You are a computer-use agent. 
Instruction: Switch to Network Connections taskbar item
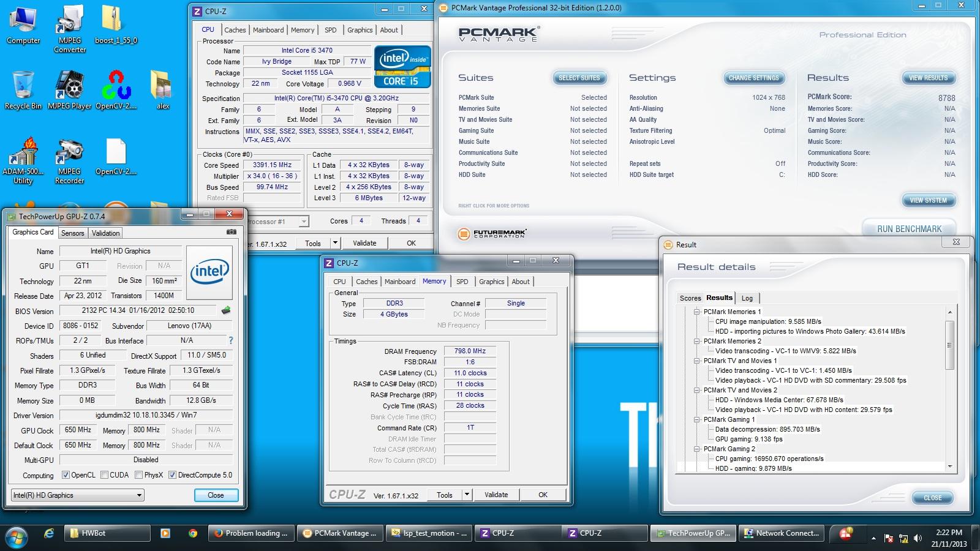tap(781, 533)
